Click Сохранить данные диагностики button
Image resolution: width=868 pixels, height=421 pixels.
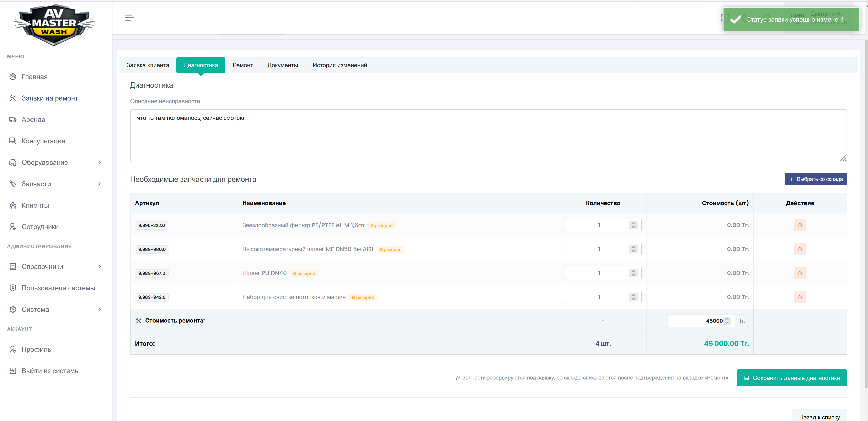791,378
